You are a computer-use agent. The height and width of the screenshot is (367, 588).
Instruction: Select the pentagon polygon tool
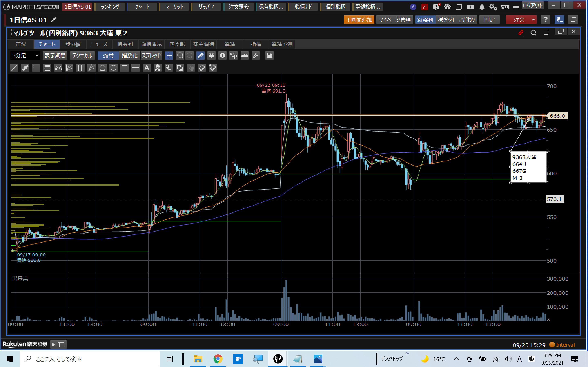coord(102,68)
